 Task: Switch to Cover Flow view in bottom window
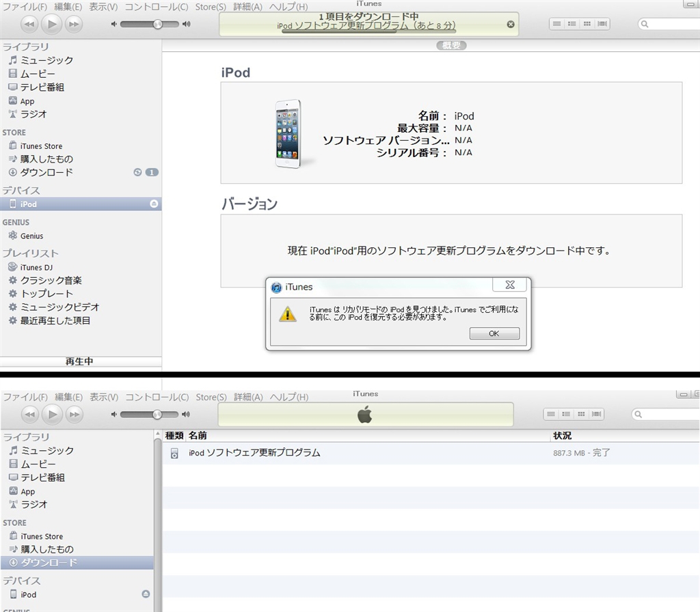coord(596,414)
